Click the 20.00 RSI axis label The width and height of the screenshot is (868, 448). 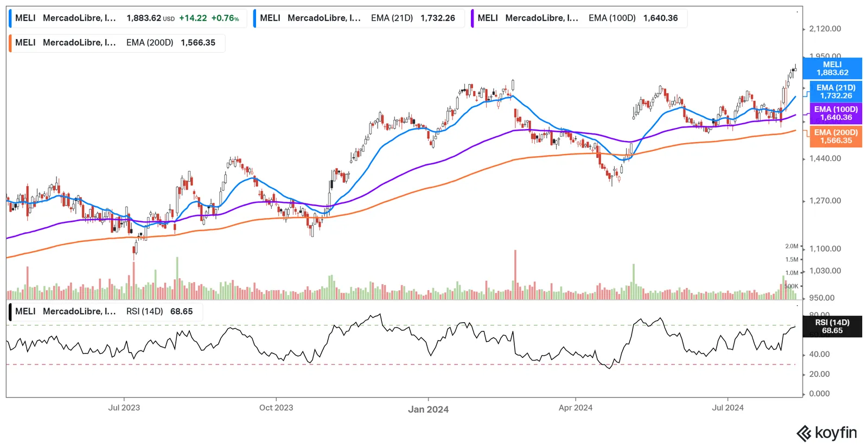(x=819, y=374)
